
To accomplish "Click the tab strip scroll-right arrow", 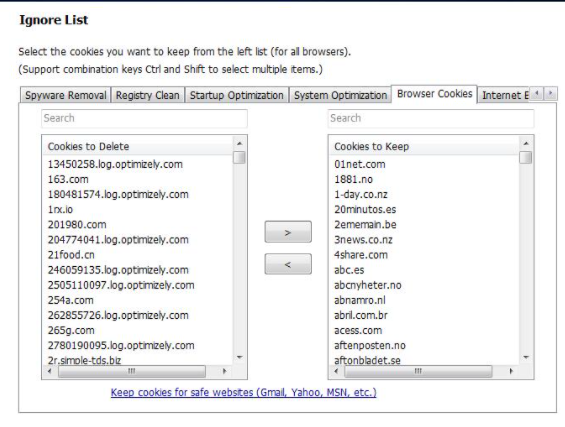I will coord(550,94).
